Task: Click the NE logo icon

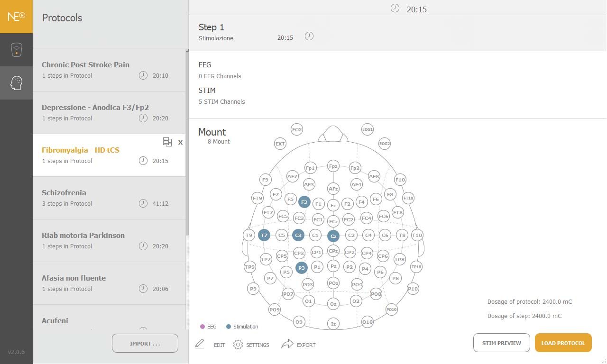Action: coord(16,17)
